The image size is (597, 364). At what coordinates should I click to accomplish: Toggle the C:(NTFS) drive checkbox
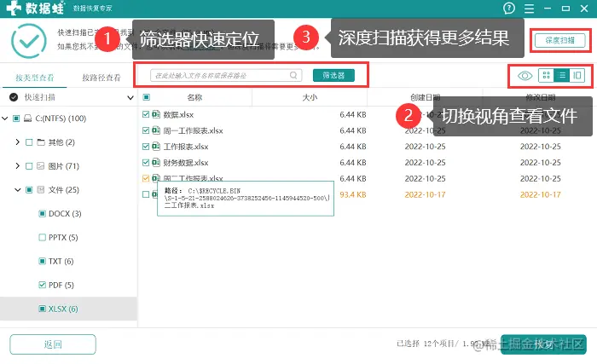(x=16, y=118)
